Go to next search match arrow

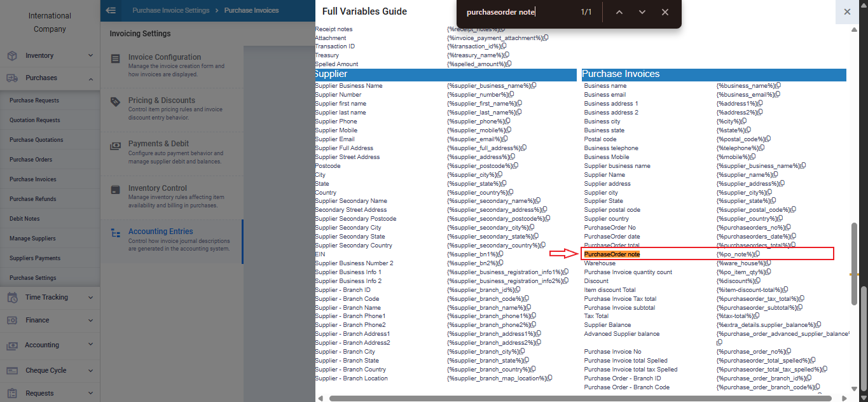(x=642, y=12)
